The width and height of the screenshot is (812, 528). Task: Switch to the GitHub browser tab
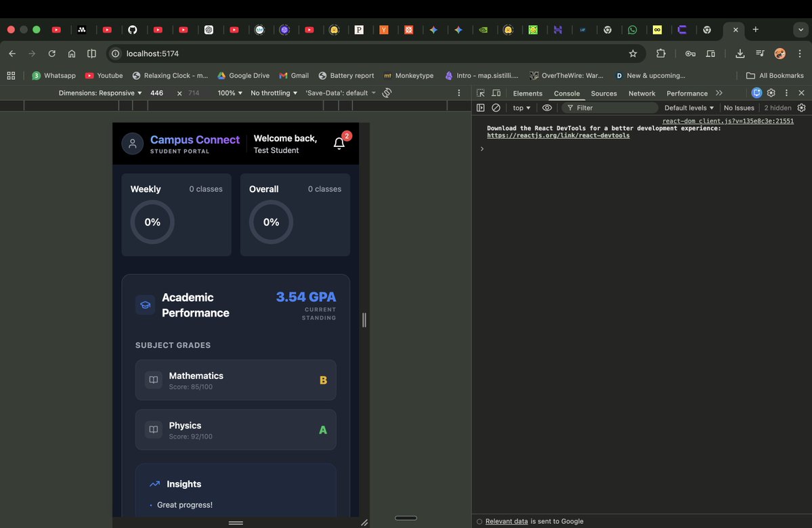133,30
